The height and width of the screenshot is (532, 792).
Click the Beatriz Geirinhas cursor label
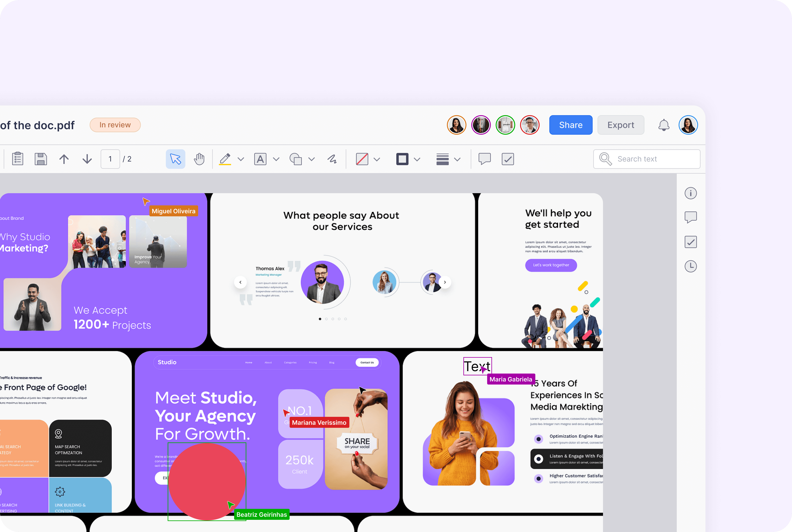click(262, 514)
